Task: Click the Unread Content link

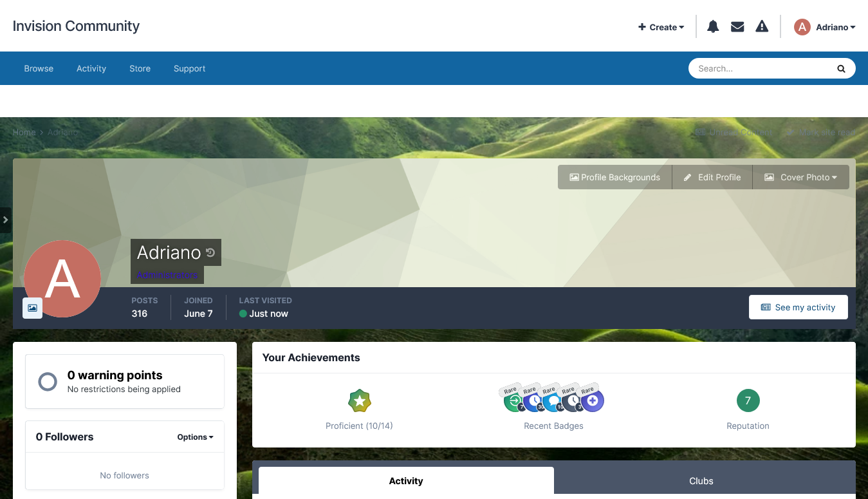Action: tap(734, 132)
